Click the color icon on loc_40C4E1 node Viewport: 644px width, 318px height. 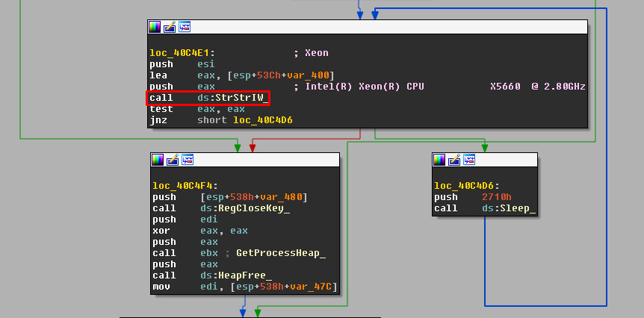[155, 27]
